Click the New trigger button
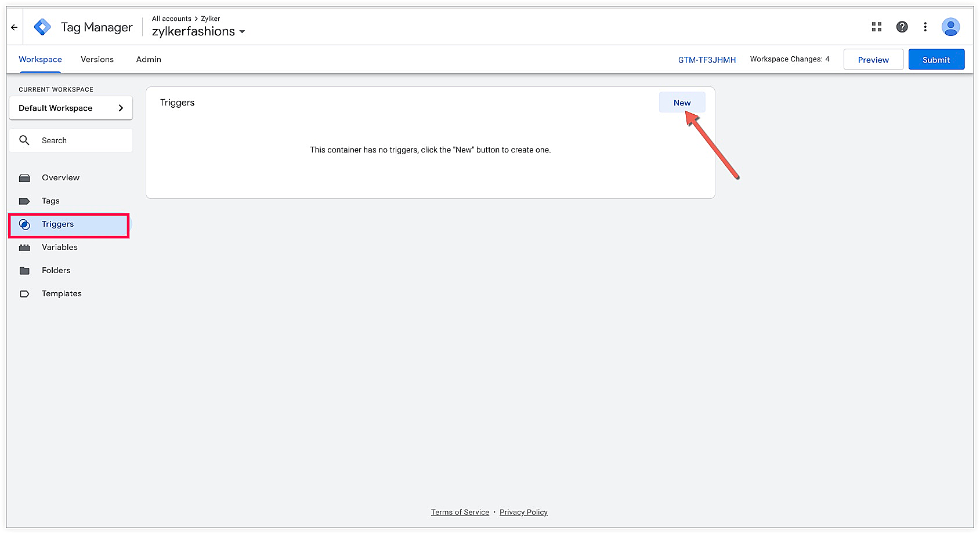The width and height of the screenshot is (980, 534). (x=682, y=103)
